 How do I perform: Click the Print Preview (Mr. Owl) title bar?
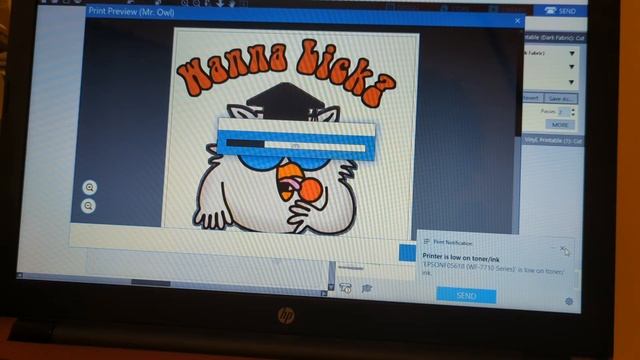point(302,16)
